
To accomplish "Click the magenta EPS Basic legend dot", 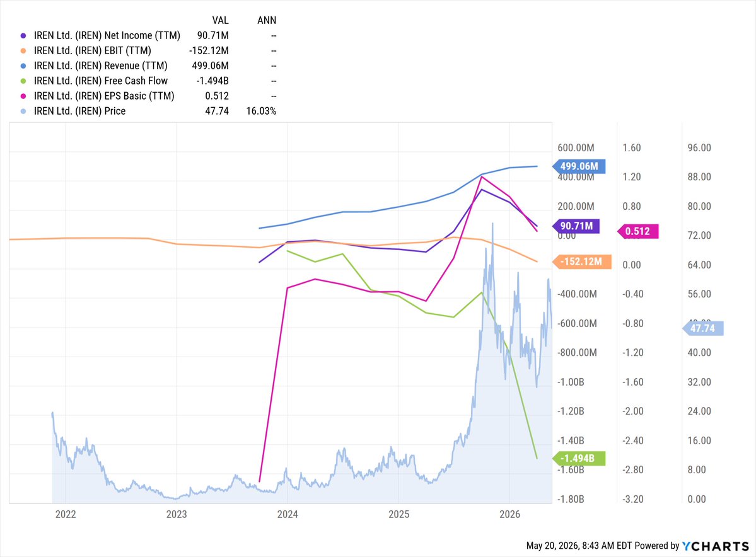I will click(x=23, y=96).
